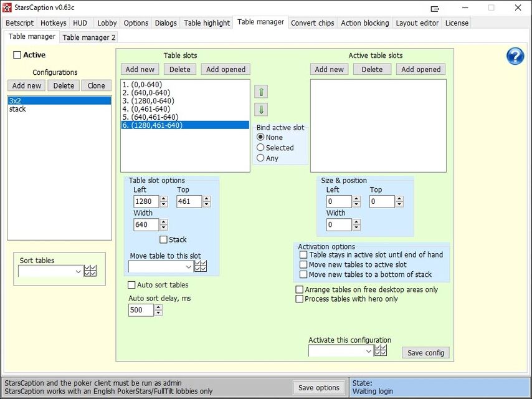The image size is (532, 399).
Task: Tick the Stack checkbox
Action: coord(163,240)
